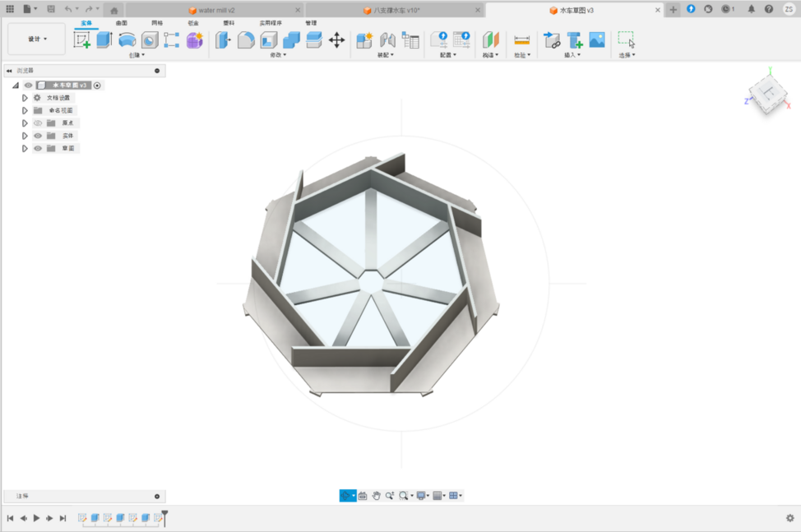Click the Pan hand tool

[376, 496]
